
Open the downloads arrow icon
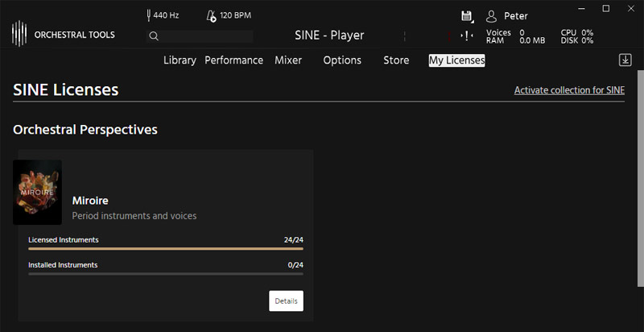tap(625, 60)
